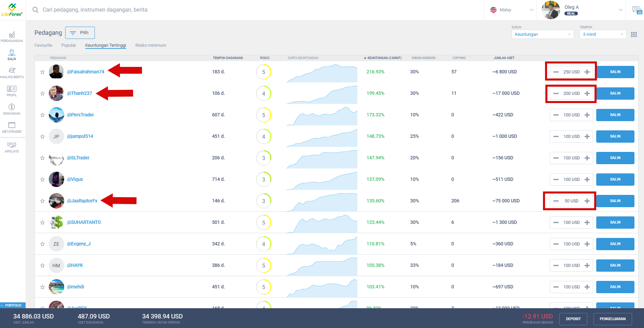Viewport: 644px width, 328px height.
Task: Click Salin button for mehdi
Action: tap(615, 287)
